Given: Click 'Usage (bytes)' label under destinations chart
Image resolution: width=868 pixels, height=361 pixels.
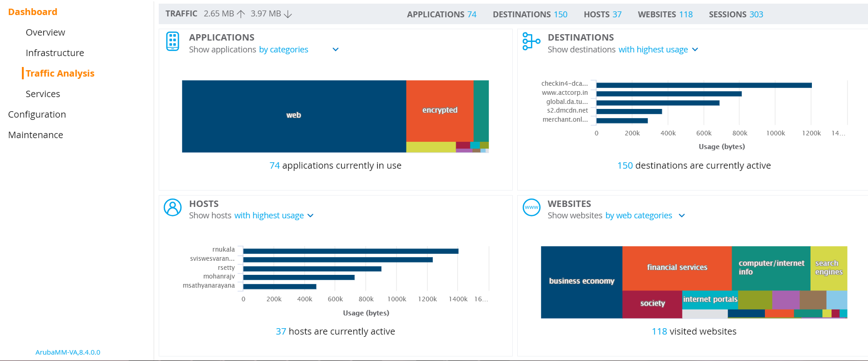Looking at the screenshot, I should pyautogui.click(x=722, y=147).
